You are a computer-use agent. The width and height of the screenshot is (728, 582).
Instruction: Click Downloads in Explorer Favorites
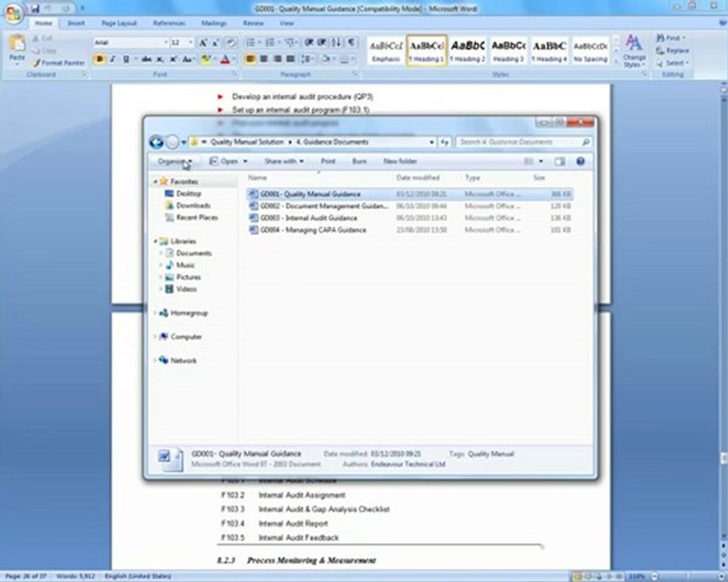[x=188, y=205]
